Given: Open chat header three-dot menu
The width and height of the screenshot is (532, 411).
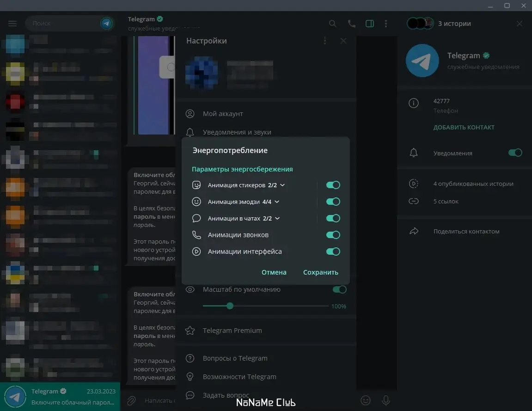Looking at the screenshot, I should click(x=386, y=24).
